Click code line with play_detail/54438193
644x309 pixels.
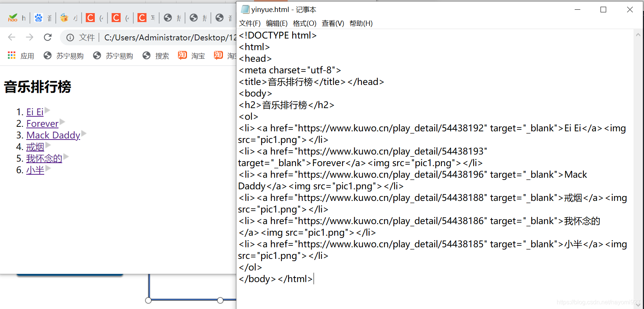pyautogui.click(x=363, y=152)
